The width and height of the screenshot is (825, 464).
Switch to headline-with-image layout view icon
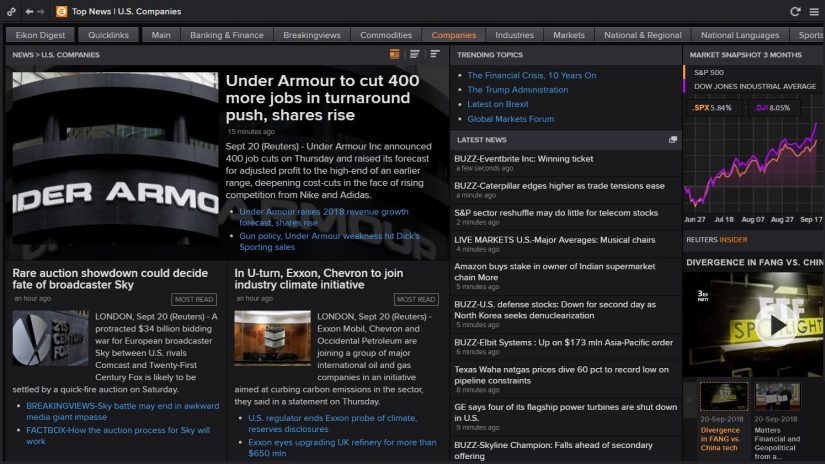pyautogui.click(x=394, y=54)
